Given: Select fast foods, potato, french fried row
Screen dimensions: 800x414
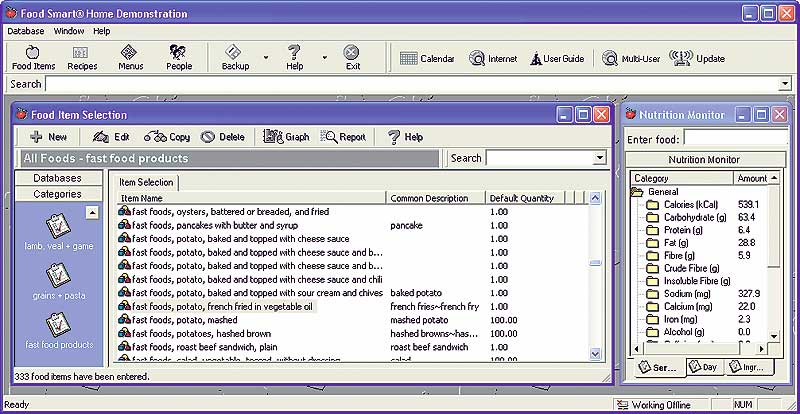Looking at the screenshot, I should point(353,307).
